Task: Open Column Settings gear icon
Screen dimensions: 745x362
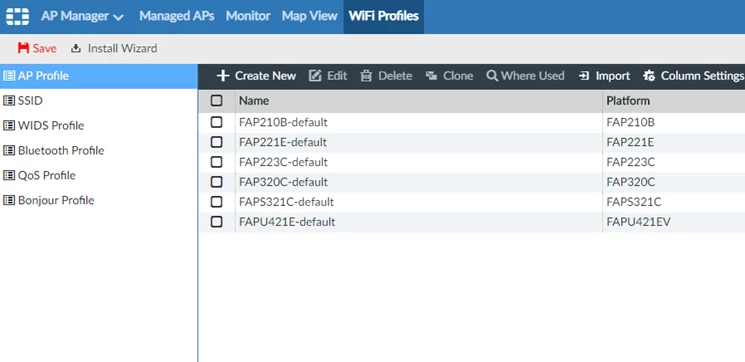Action: click(649, 76)
